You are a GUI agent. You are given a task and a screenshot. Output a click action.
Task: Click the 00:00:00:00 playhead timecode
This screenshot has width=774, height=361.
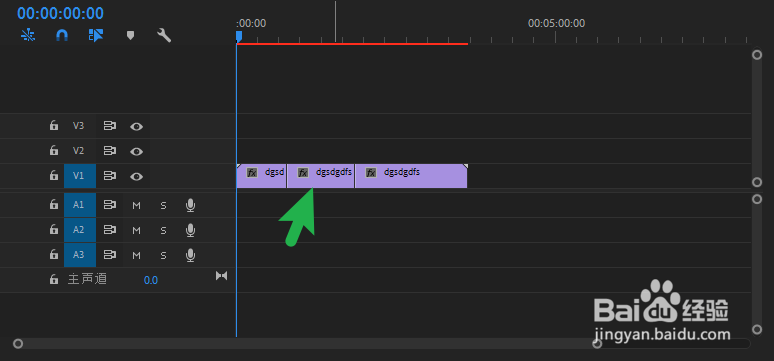tap(60, 13)
